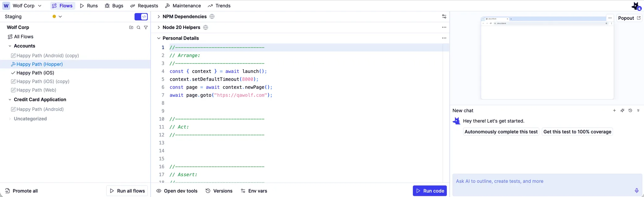644x197 pixels.
Task: Open the flow filter funnel icon
Action: (x=146, y=27)
